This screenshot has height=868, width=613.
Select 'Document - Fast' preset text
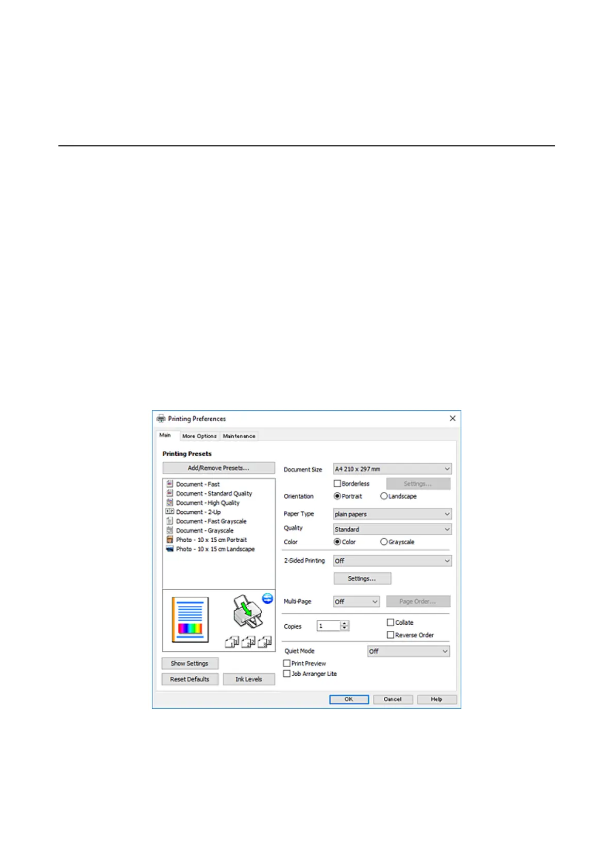point(198,485)
